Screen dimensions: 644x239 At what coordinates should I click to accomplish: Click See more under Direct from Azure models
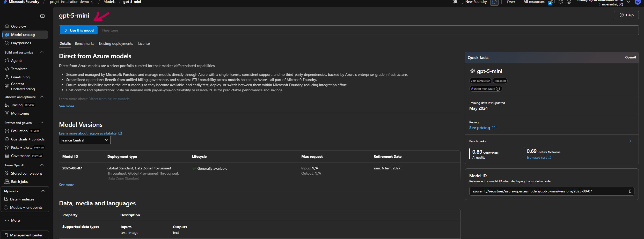tap(67, 106)
